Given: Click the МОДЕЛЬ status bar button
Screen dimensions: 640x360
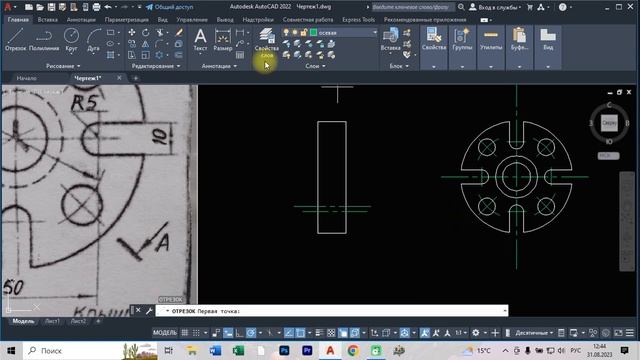Looking at the screenshot, I should [x=165, y=333].
